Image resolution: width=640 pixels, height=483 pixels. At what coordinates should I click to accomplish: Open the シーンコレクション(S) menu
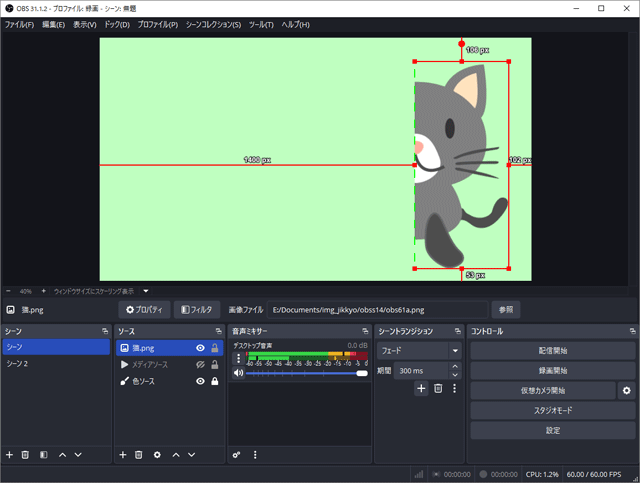pos(213,24)
